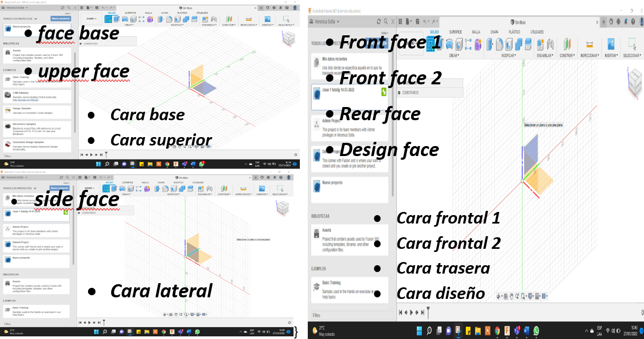Screen dimensions: 644x339
Task: Click Save icon in right window toolbar
Action: (417, 22)
